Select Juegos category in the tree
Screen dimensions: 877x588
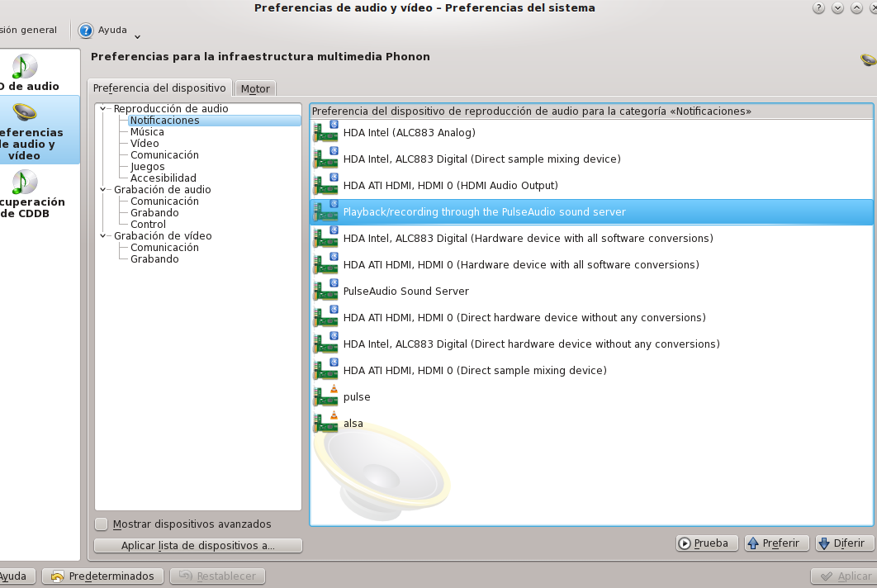pos(147,167)
